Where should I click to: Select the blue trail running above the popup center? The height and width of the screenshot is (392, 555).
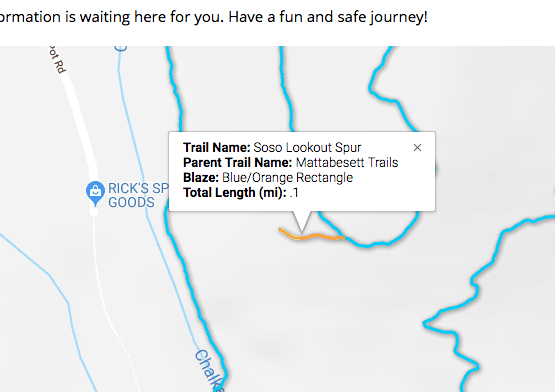point(286,89)
